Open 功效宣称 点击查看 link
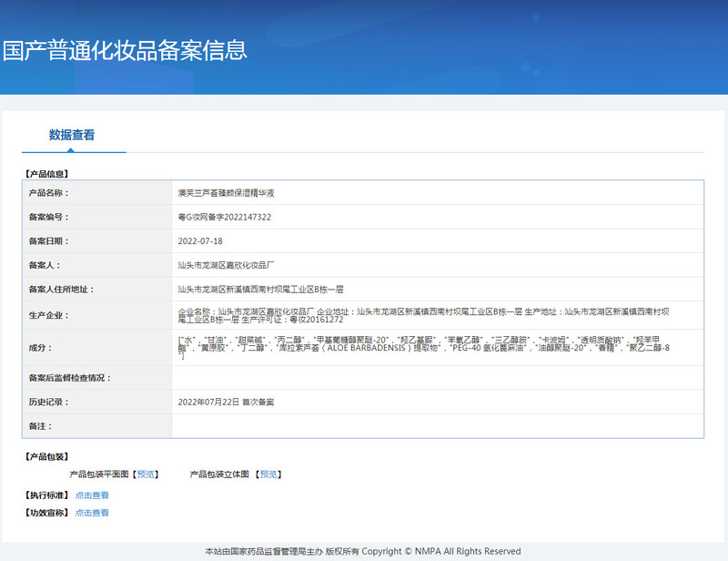This screenshot has height=561, width=728. coord(92,513)
